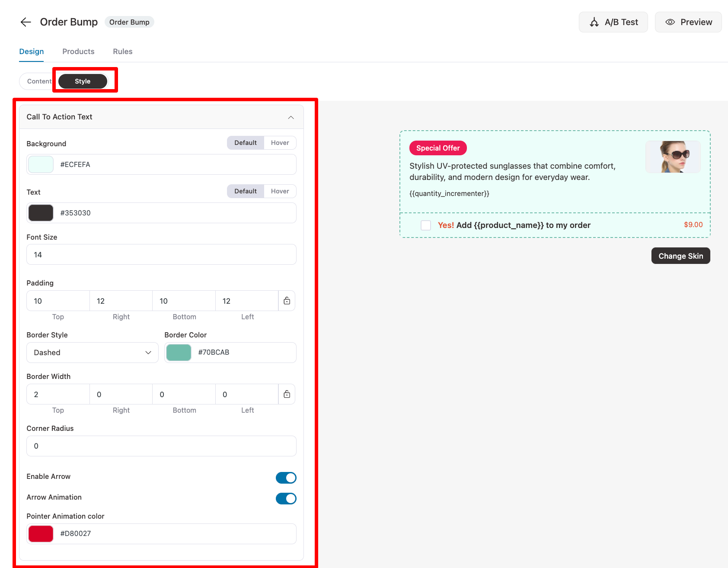Collapse the Call To Action Text section
Image resolution: width=728 pixels, height=568 pixels.
coord(291,117)
